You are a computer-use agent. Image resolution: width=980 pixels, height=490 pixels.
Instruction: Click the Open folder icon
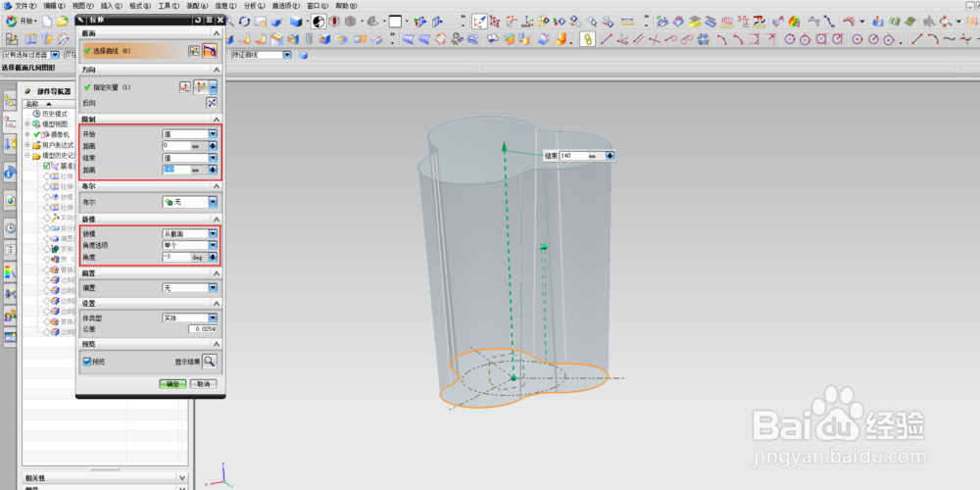pyautogui.click(x=63, y=22)
